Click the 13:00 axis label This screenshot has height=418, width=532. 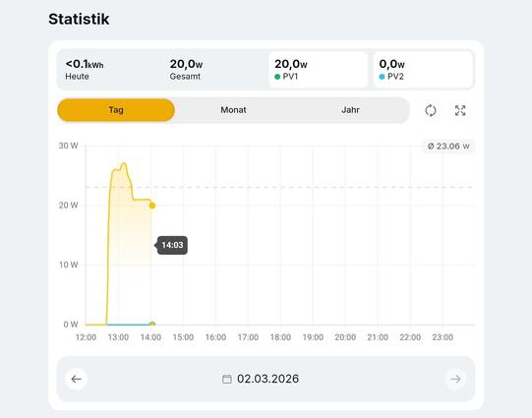[x=118, y=337]
